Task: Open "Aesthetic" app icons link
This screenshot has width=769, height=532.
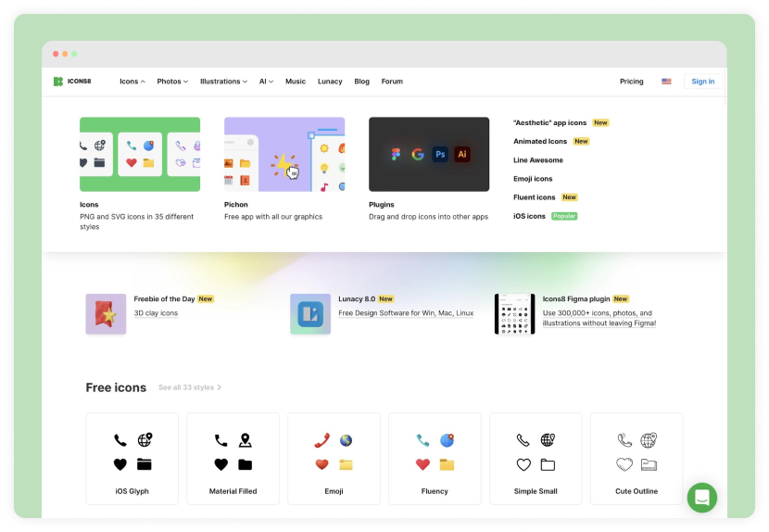Action: tap(549, 122)
